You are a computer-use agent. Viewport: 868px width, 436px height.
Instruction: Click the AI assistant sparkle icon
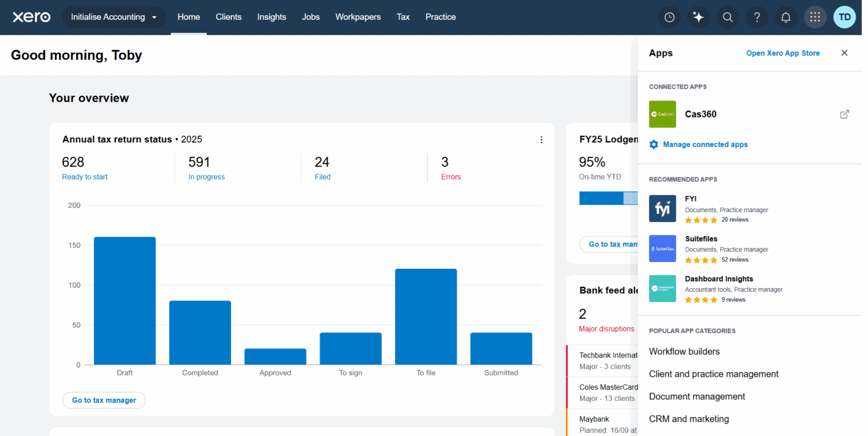tap(698, 17)
